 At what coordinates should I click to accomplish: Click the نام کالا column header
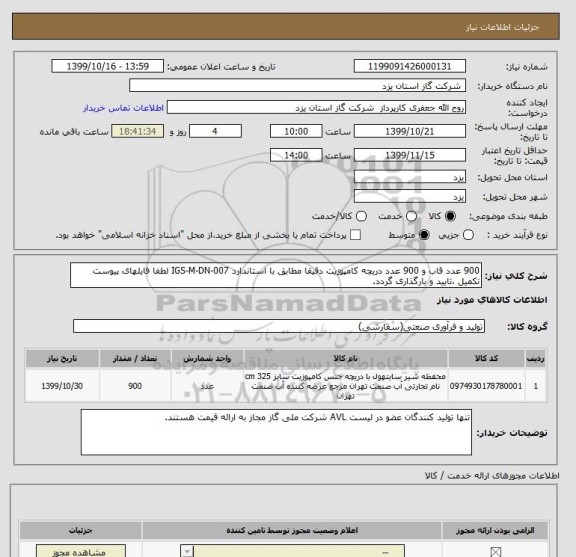click(x=345, y=359)
